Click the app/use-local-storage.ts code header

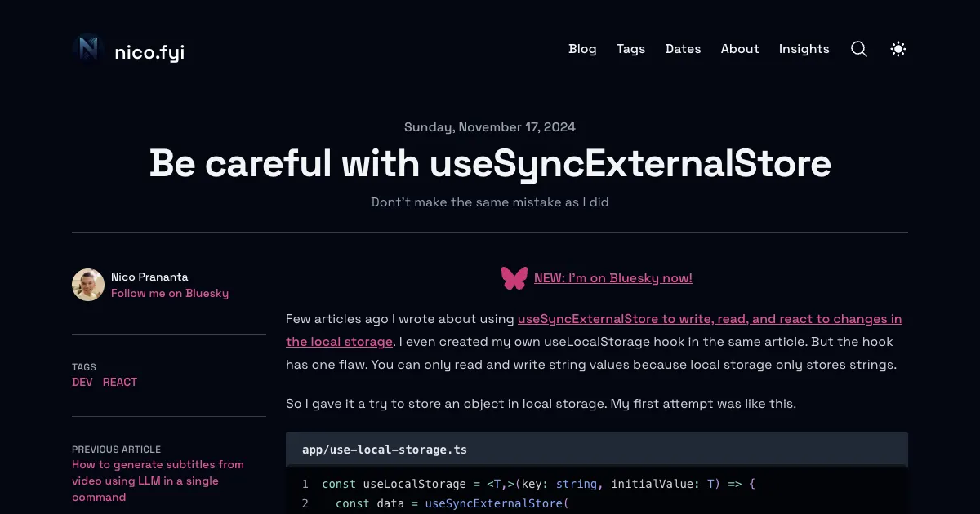tap(384, 450)
